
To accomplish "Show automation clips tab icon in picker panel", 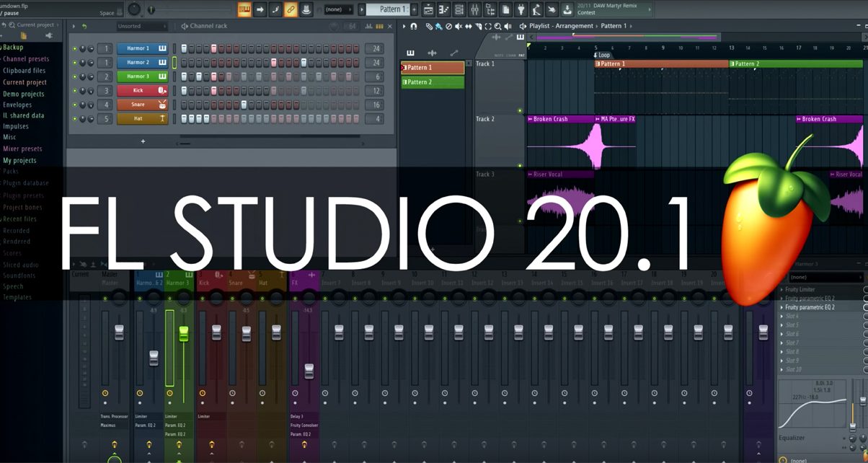I will click(453, 53).
